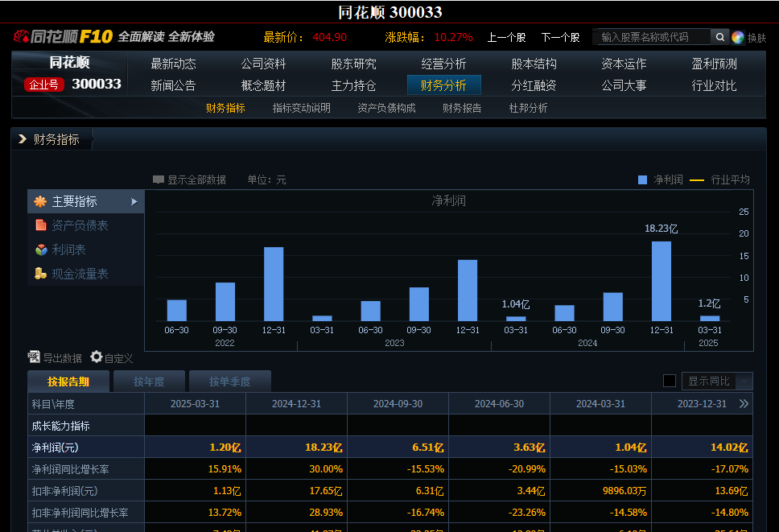Click the 利润表 pie chart icon

coord(41,250)
